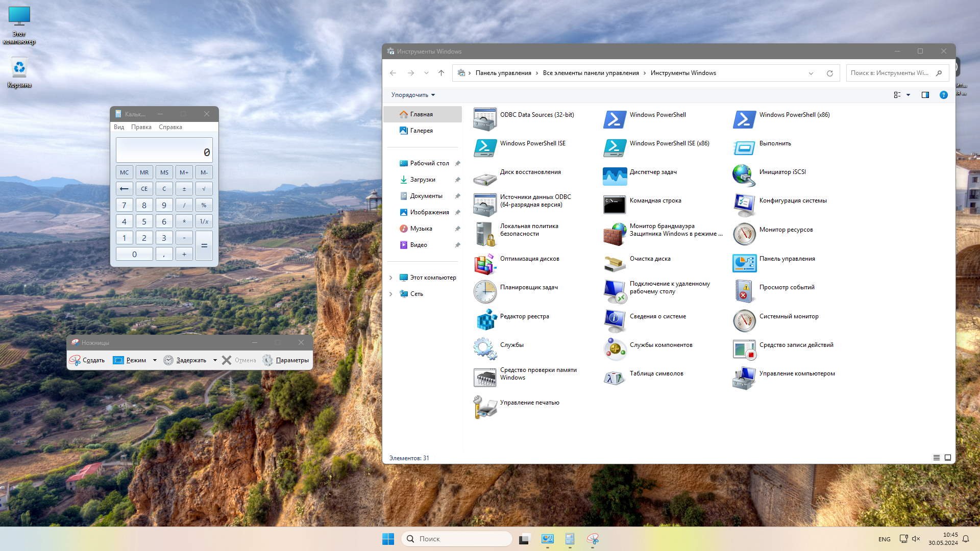Screen dimensions: 980x551
Task: Open the Вид menu in calculator
Action: pos(119,127)
